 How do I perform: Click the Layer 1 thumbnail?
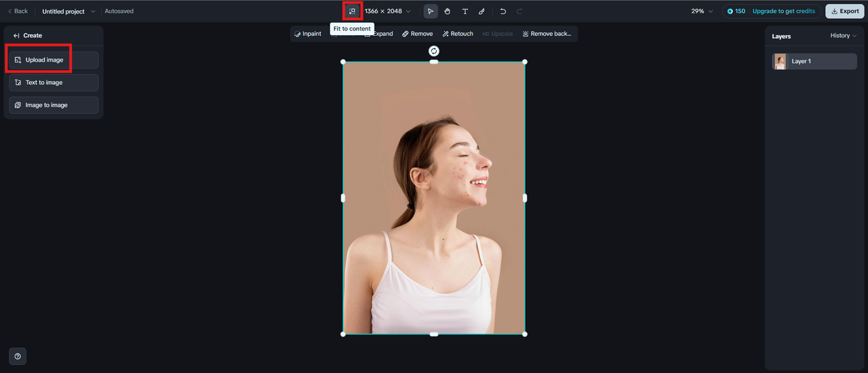[x=780, y=62]
